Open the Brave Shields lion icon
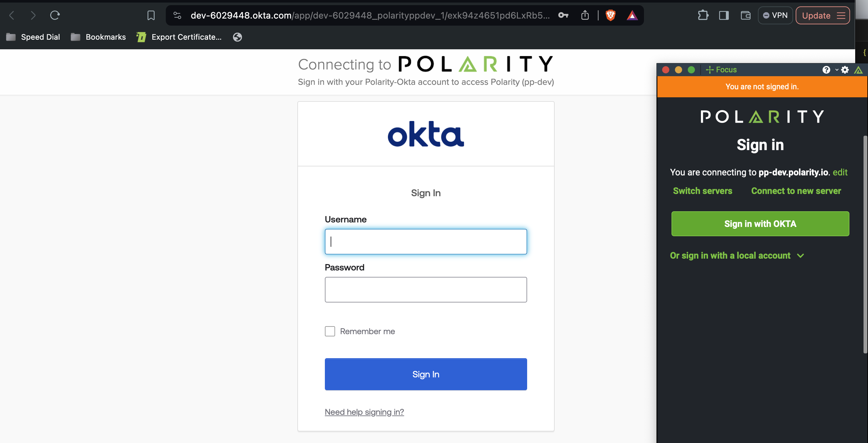The height and width of the screenshot is (443, 868). click(x=610, y=15)
